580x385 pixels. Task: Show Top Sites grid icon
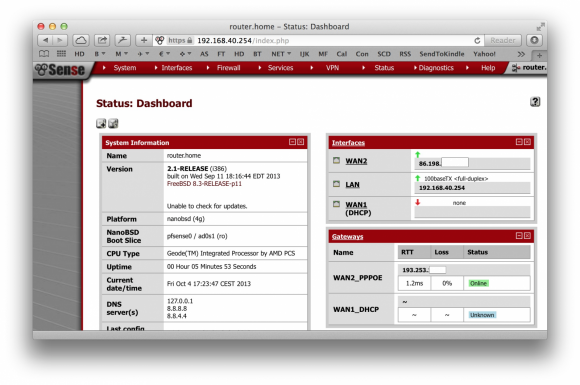61,54
